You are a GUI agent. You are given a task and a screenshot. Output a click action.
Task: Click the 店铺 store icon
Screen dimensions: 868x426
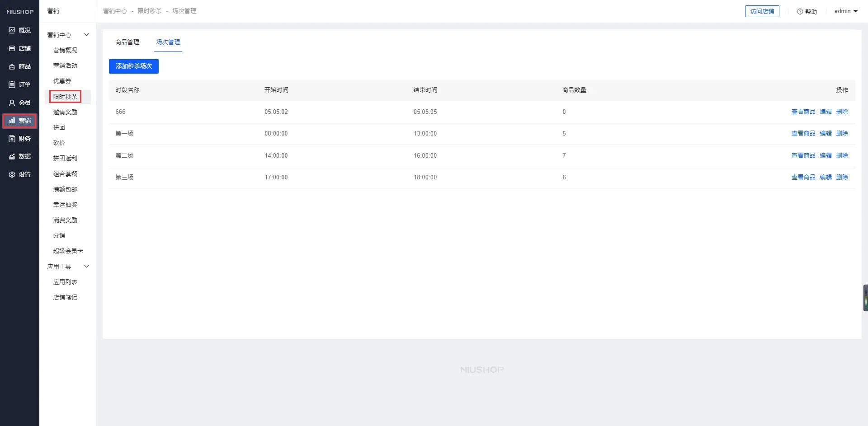click(x=12, y=48)
